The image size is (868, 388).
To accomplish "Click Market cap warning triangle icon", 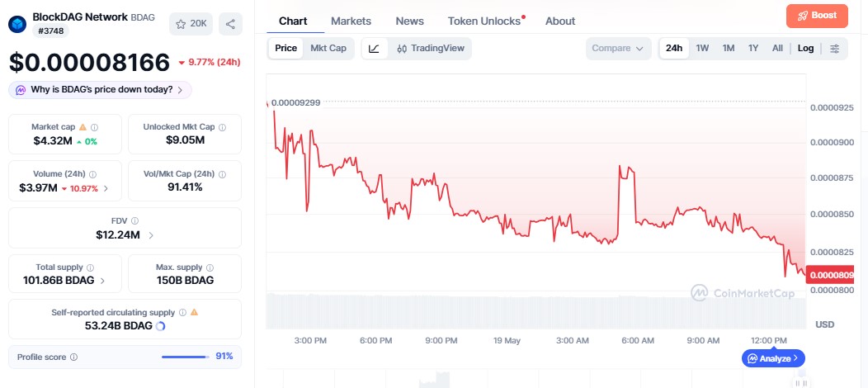I will [83, 127].
